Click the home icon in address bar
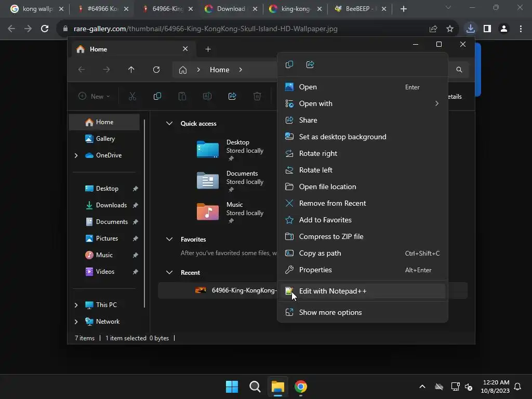The width and height of the screenshot is (532, 399). coord(183,70)
